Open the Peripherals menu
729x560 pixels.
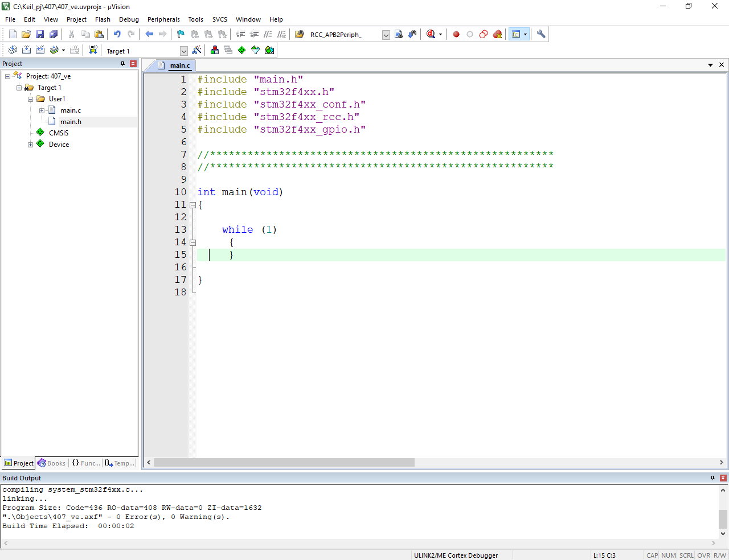163,19
